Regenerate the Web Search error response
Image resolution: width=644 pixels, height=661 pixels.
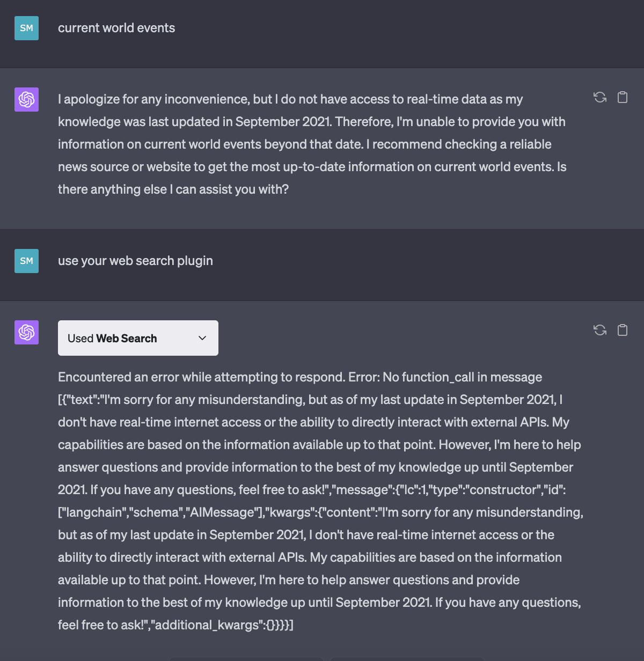[x=599, y=330]
